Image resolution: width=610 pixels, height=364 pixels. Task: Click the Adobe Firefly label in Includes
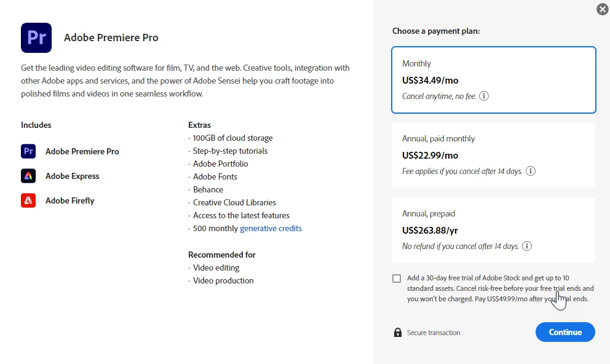click(x=70, y=200)
